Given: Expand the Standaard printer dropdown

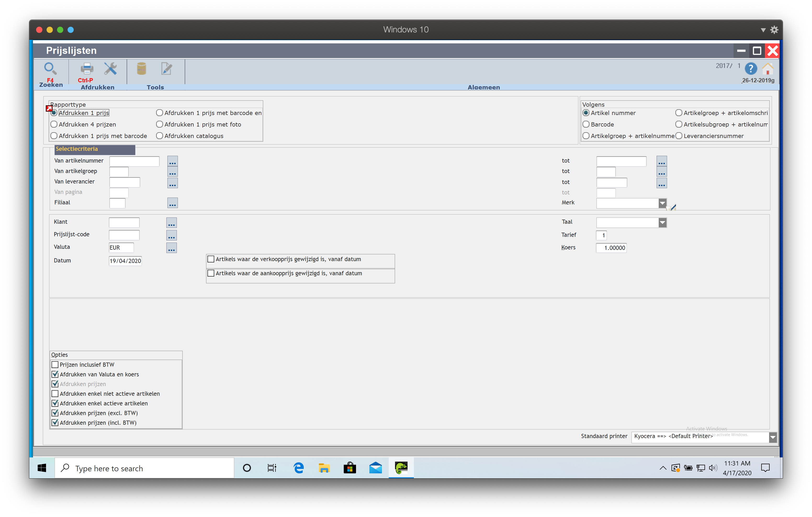Looking at the screenshot, I should (x=772, y=437).
